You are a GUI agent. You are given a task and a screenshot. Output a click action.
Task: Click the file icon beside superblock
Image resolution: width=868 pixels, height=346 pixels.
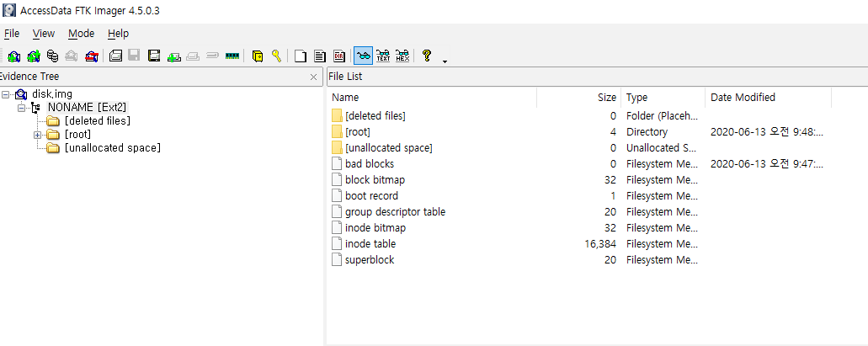(x=337, y=259)
